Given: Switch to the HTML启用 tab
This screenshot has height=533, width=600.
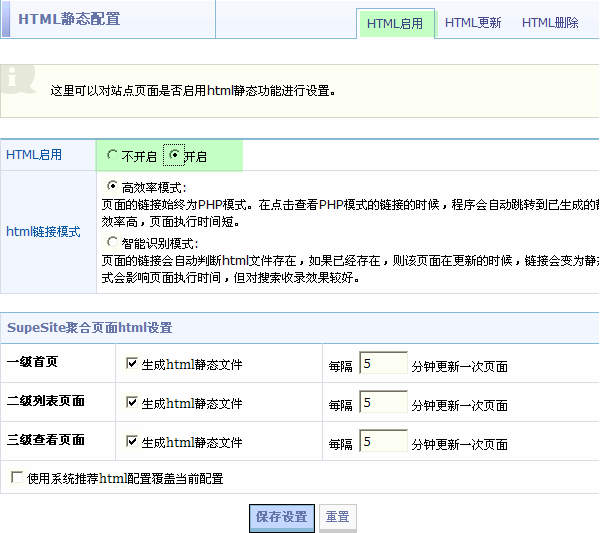Looking at the screenshot, I should point(395,23).
